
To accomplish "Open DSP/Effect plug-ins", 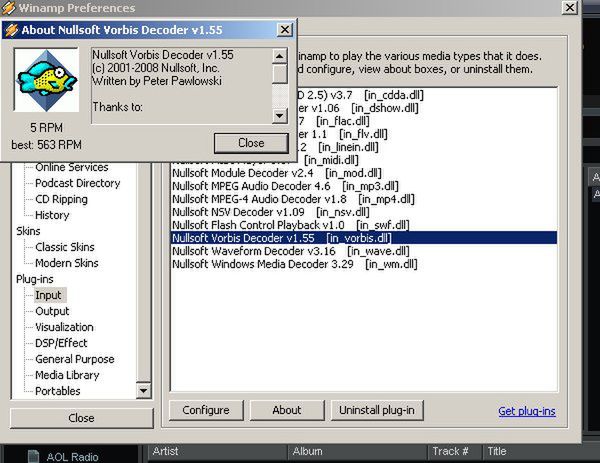I will (61, 343).
